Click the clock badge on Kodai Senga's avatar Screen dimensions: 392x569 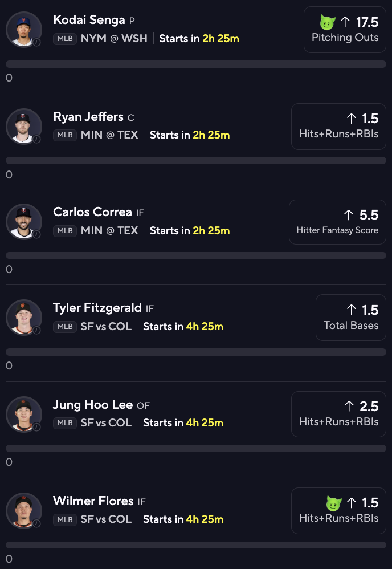[36, 43]
